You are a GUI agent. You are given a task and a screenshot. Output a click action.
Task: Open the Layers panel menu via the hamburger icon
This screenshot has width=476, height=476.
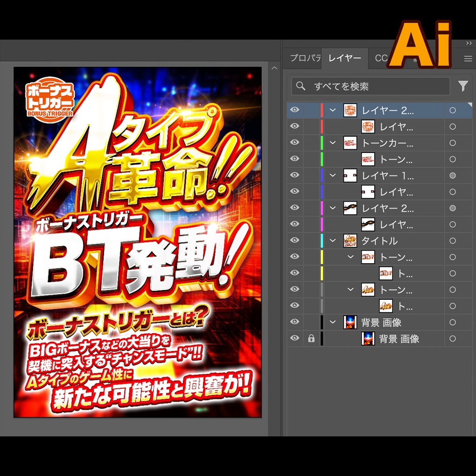[x=469, y=59]
